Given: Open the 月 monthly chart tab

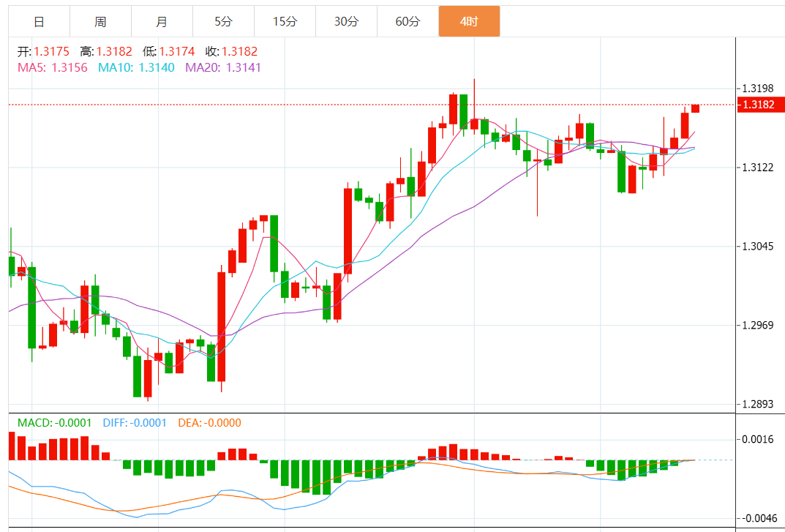Looking at the screenshot, I should click(162, 22).
